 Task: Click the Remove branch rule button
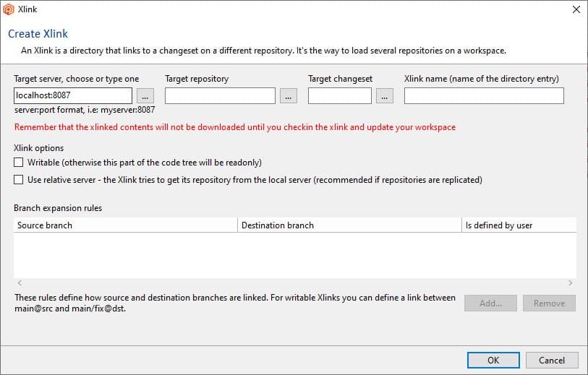549,303
